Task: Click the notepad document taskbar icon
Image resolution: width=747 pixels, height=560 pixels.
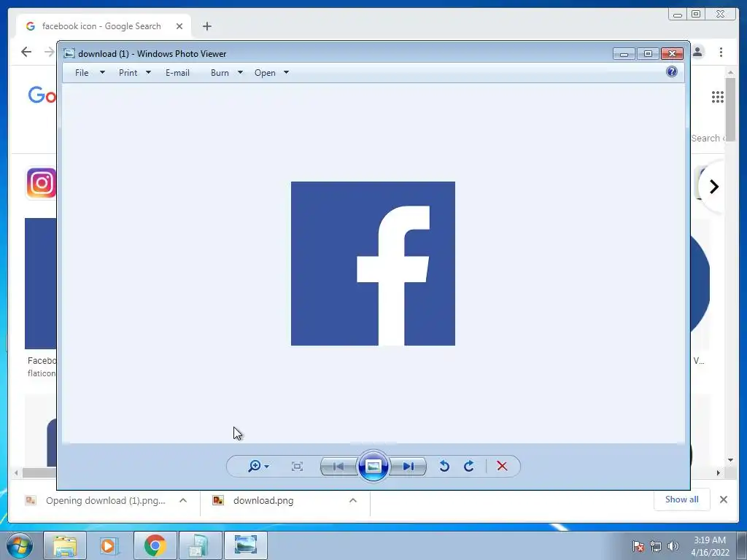Action: pyautogui.click(x=199, y=545)
